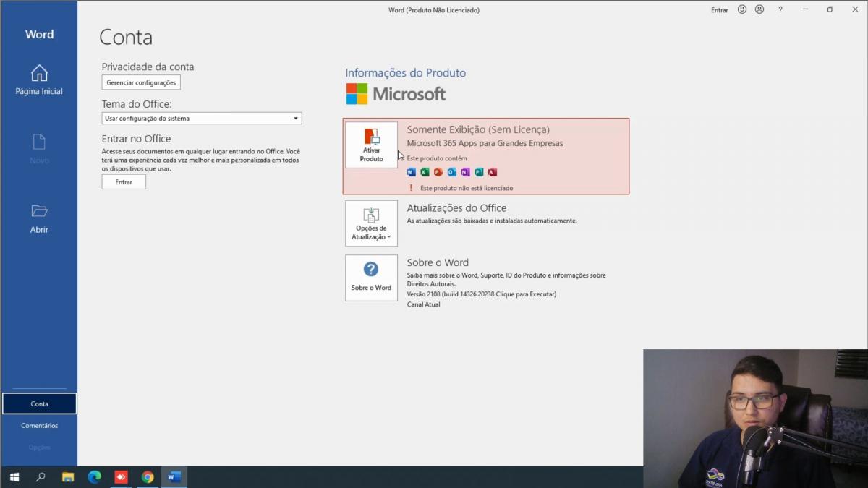The width and height of the screenshot is (868, 488).
Task: Click the Entrar button under Entrar no Office
Action: (124, 182)
